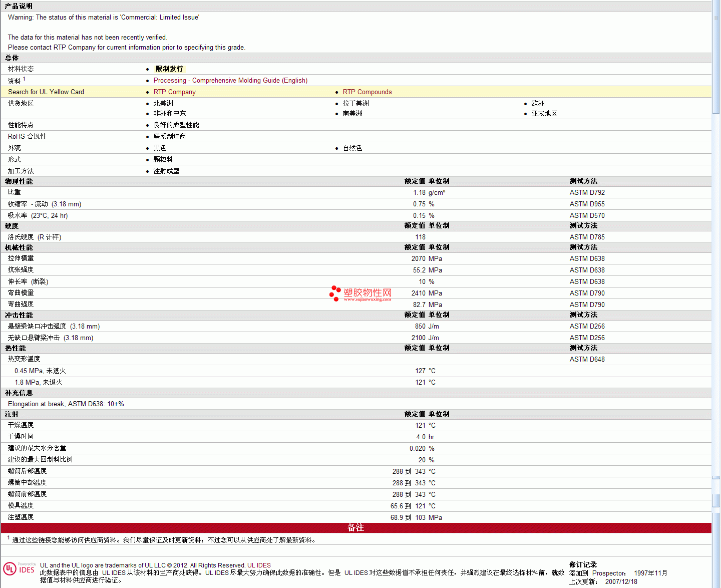Select the 联系制造商 RoHS compliance value

[x=170, y=137]
